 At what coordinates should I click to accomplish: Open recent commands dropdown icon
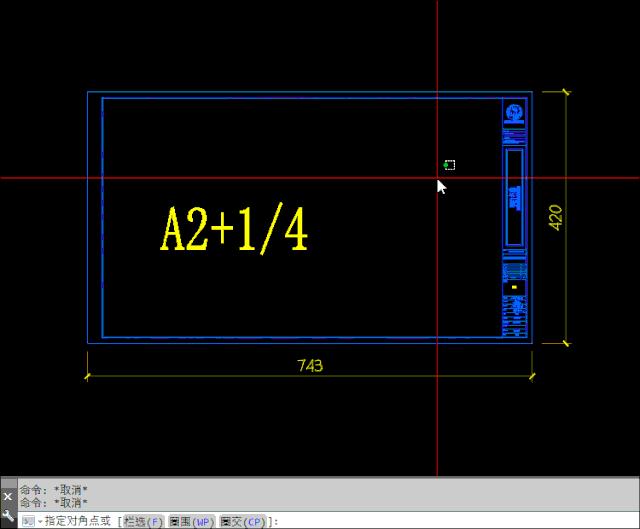coord(31,521)
